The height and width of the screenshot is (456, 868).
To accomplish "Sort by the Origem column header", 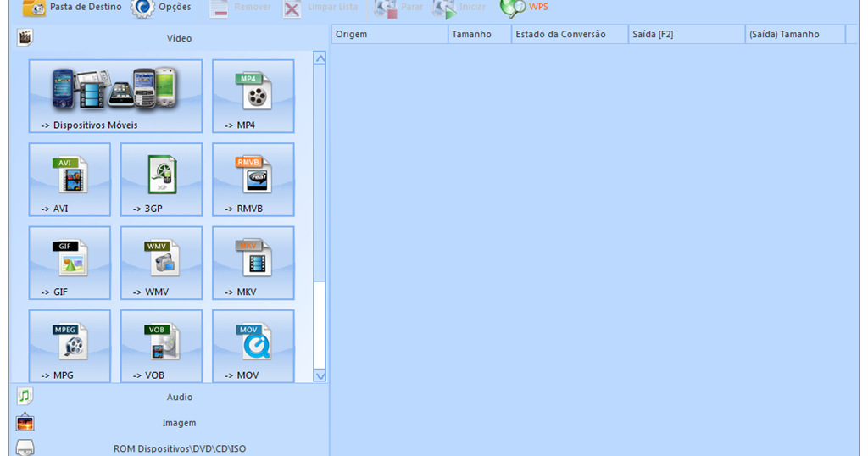I will [x=390, y=34].
